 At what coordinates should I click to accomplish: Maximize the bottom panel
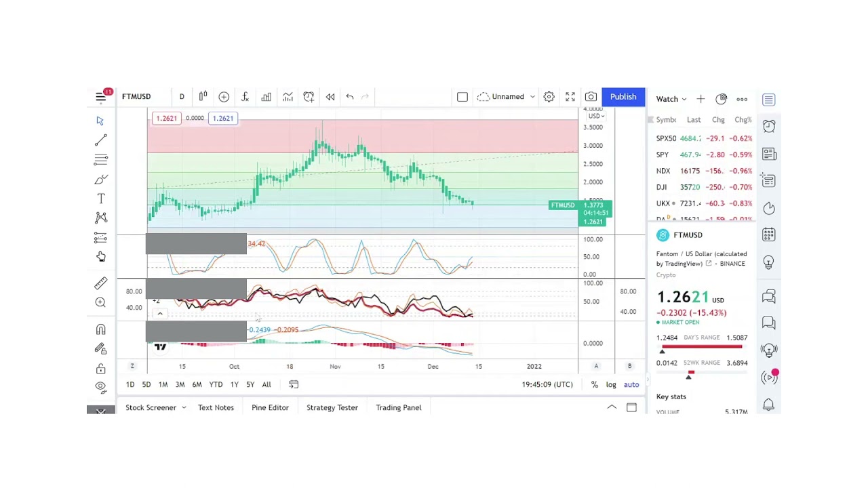631,407
